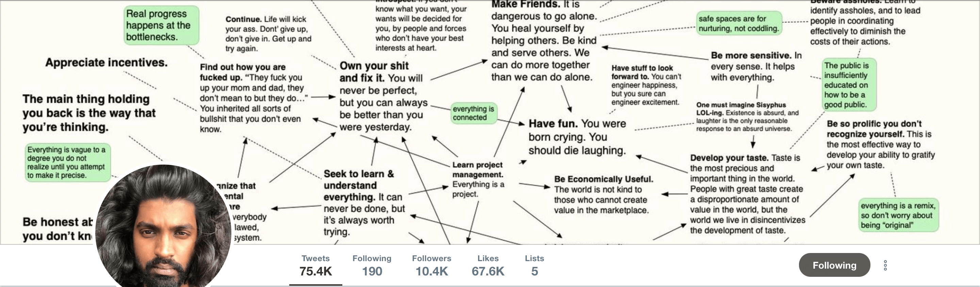Click the 'everything is a remix' green box
This screenshot has height=287, width=980.
click(898, 215)
